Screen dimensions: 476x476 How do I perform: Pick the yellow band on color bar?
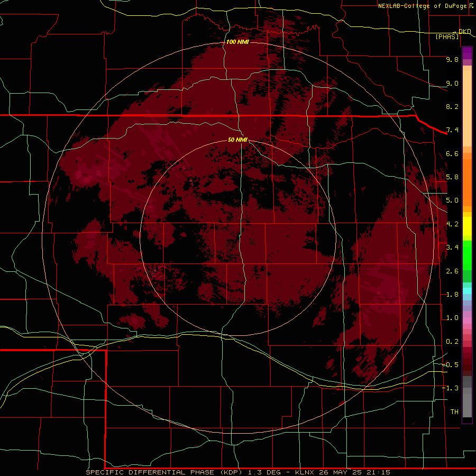(x=467, y=226)
